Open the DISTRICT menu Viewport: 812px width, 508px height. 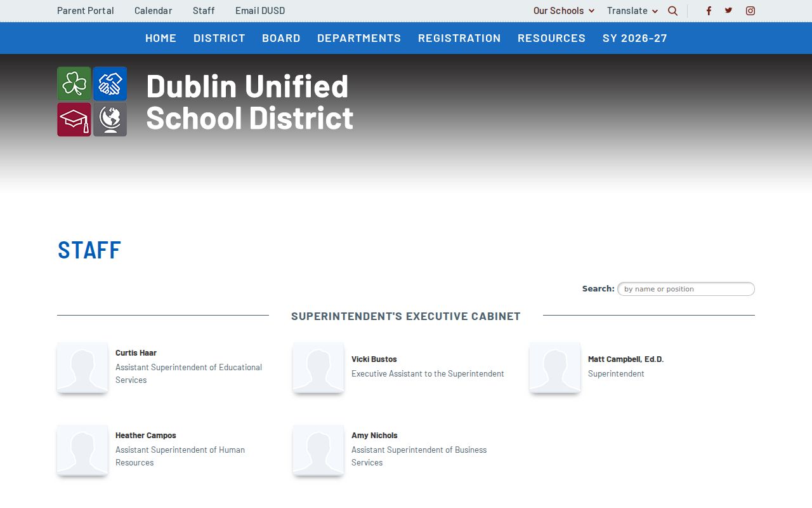219,38
